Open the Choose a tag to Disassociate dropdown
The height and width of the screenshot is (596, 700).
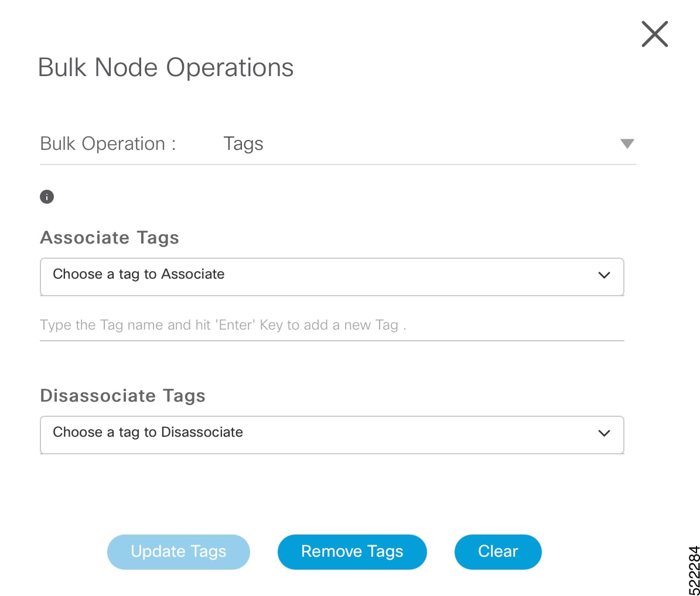332,434
